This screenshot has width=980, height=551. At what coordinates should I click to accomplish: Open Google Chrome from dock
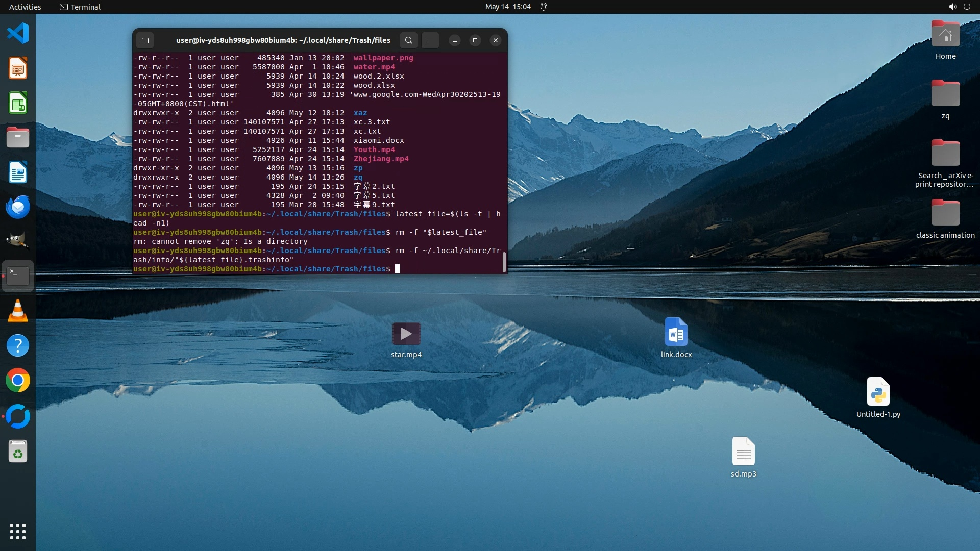pos(18,381)
